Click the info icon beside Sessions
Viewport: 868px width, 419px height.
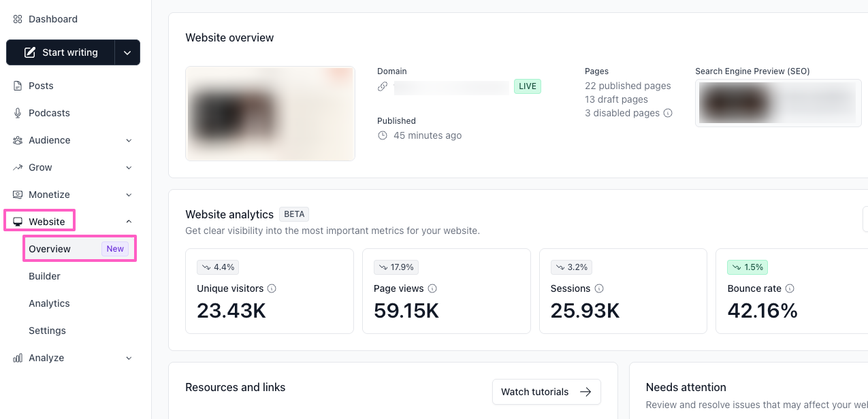click(599, 288)
